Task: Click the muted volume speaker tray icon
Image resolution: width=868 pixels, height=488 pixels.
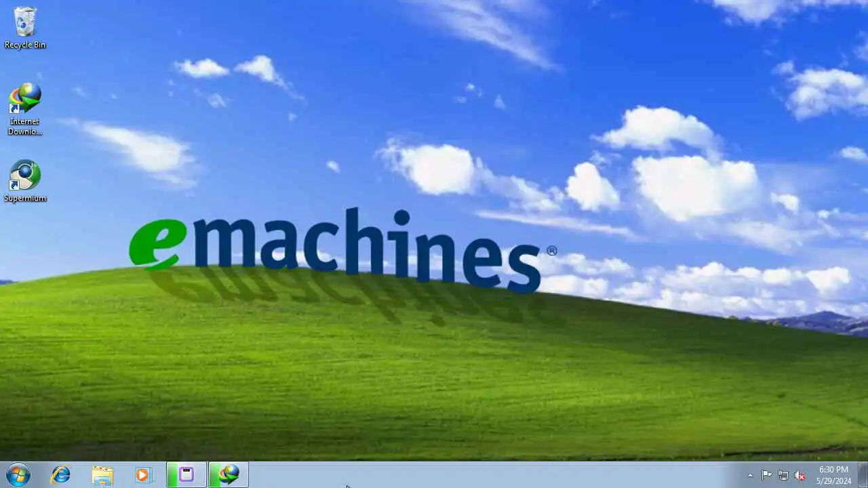Action: click(x=800, y=475)
